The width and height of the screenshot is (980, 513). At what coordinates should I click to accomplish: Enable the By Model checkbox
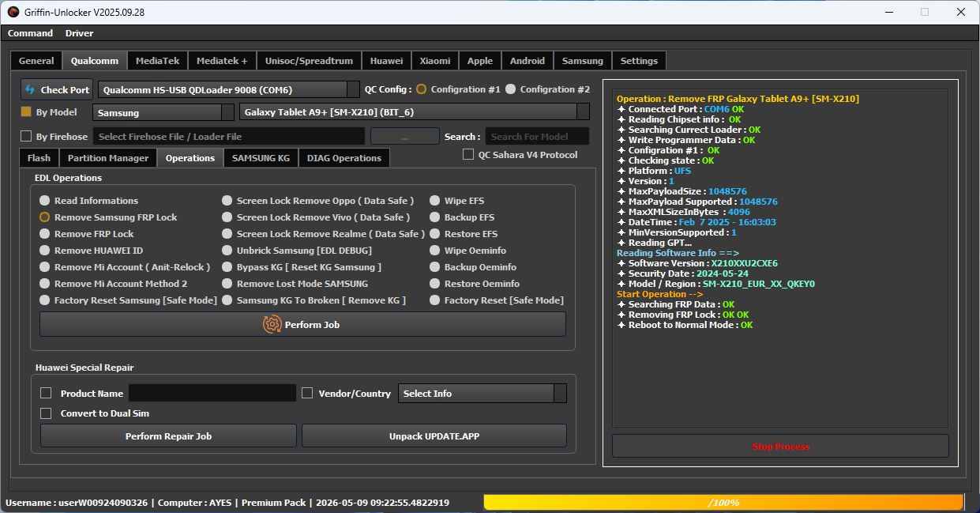point(26,112)
